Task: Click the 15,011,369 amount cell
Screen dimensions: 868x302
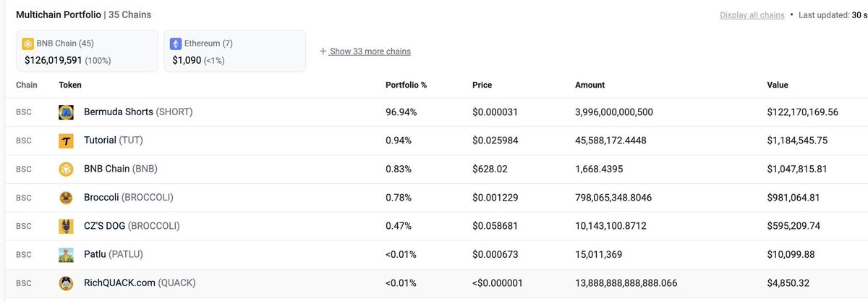Action: click(597, 254)
